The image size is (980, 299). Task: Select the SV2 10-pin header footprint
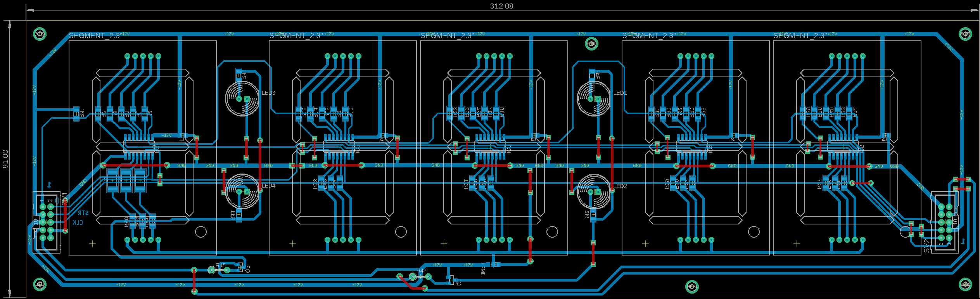pos(945,222)
